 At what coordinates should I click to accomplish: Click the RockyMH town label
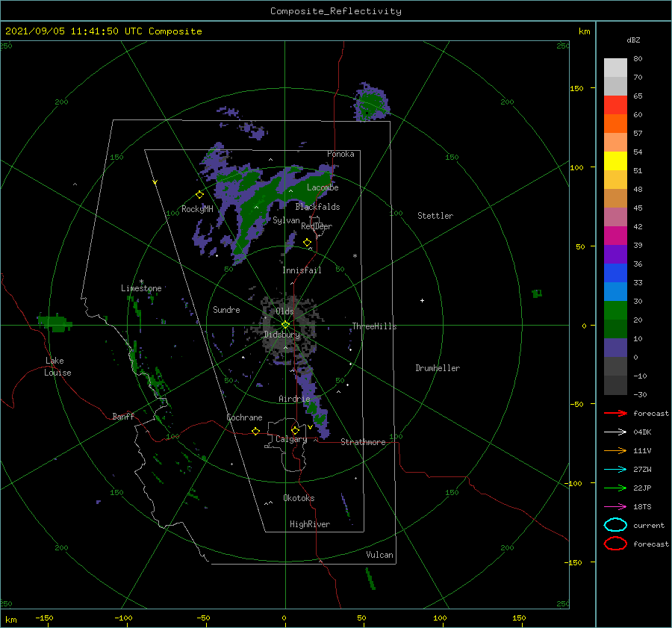pyautogui.click(x=197, y=209)
